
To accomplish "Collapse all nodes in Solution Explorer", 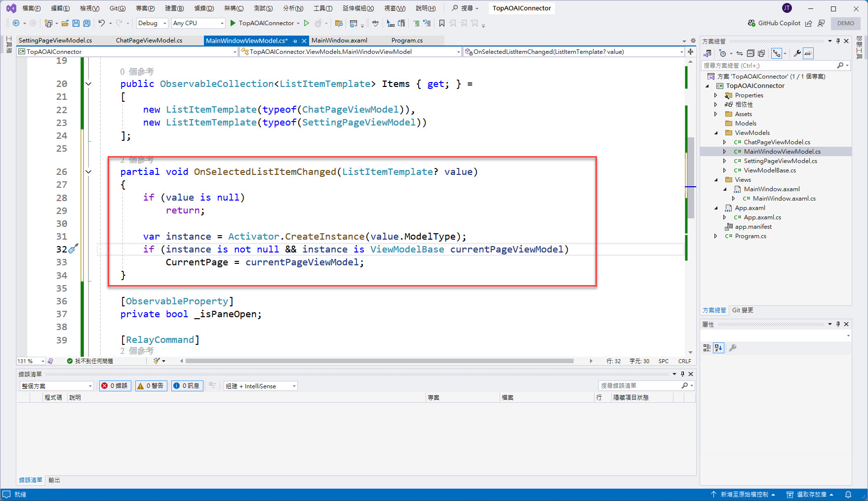I will coord(750,53).
